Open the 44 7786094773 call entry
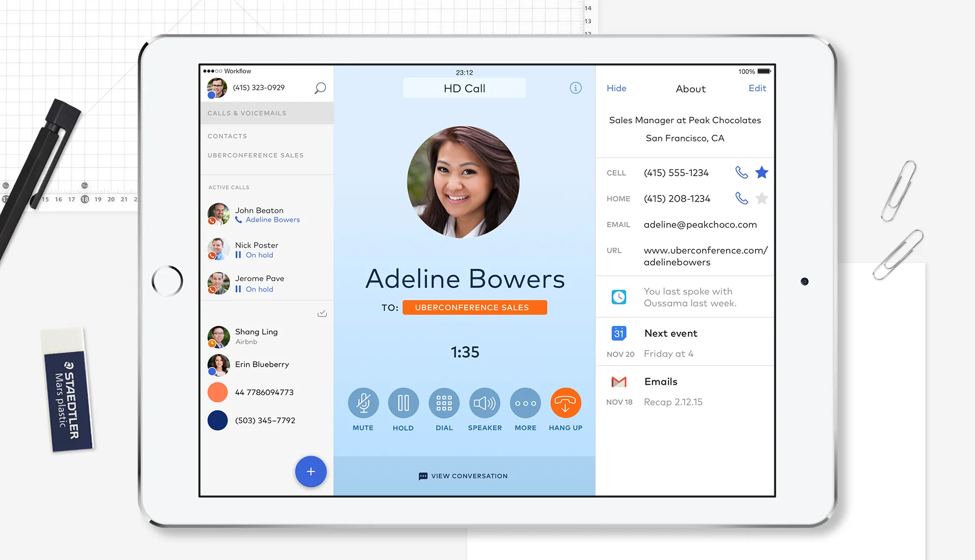Screen dimensions: 975x560 tap(267, 393)
